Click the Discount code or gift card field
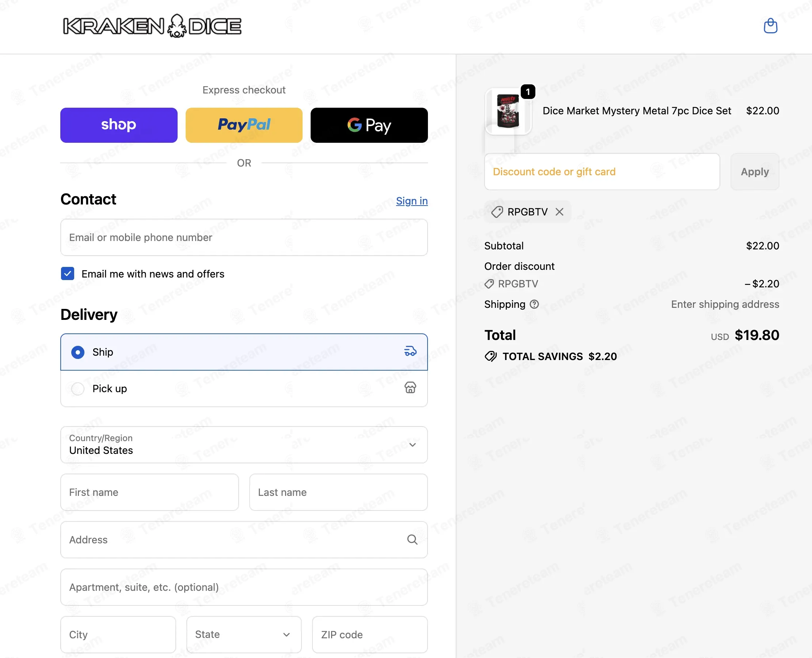The width and height of the screenshot is (812, 658). tap(602, 172)
